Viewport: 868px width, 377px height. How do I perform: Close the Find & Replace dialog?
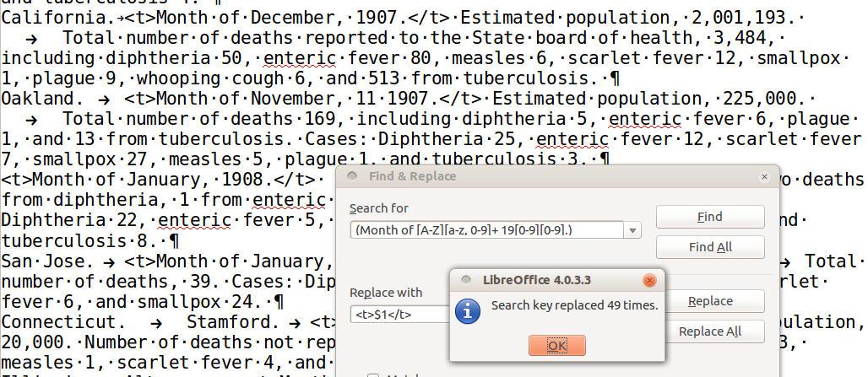[x=765, y=177]
